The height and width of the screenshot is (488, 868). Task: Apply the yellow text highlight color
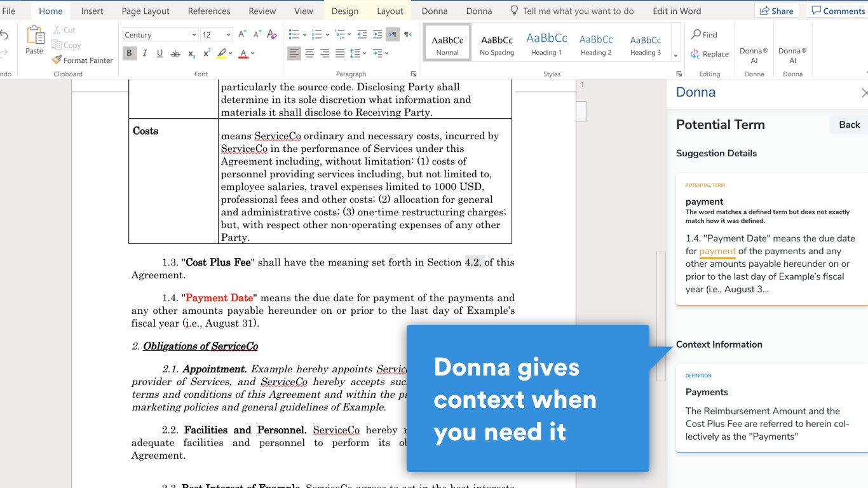[222, 53]
